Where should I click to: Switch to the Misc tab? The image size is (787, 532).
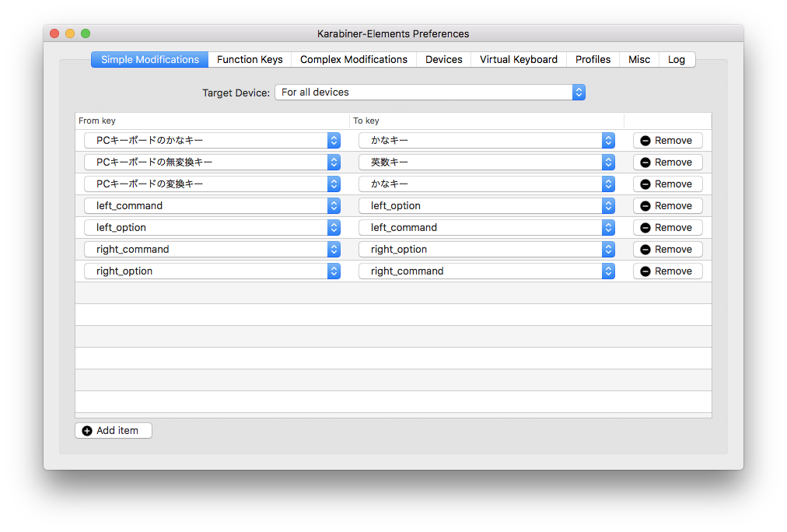tap(639, 59)
